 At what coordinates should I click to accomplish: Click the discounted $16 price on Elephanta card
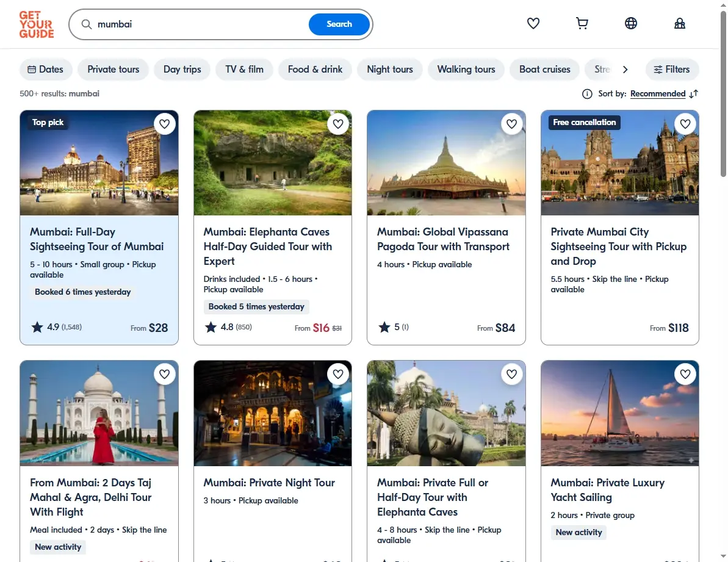(321, 328)
